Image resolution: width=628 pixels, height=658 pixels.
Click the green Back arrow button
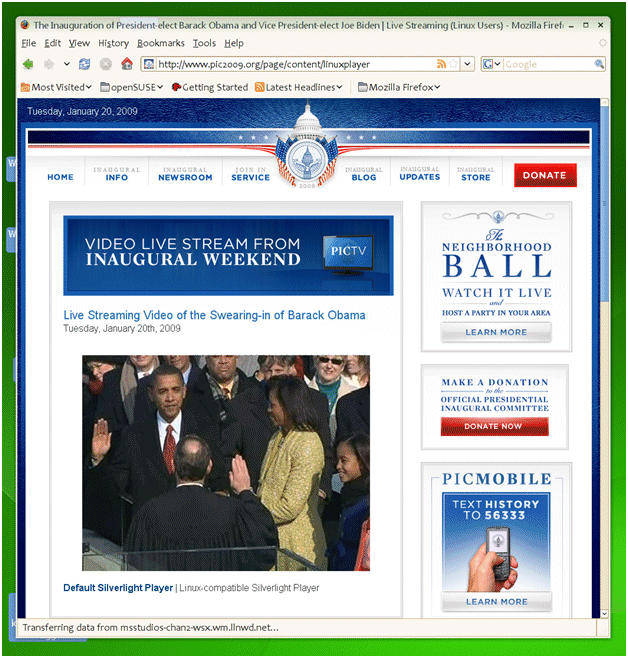pyautogui.click(x=28, y=64)
